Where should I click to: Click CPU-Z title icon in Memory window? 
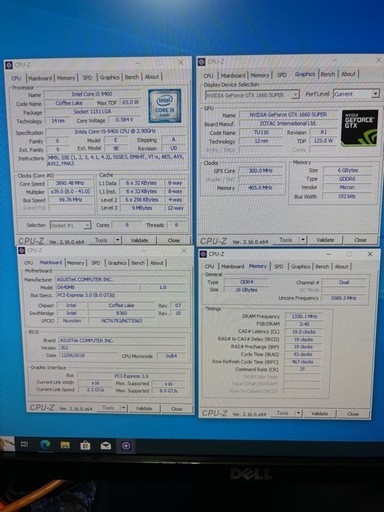[203, 254]
